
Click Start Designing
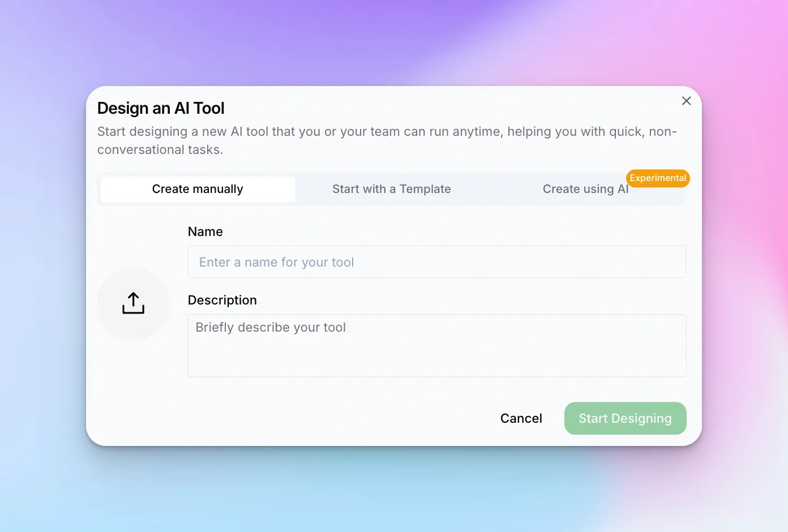pyautogui.click(x=625, y=418)
